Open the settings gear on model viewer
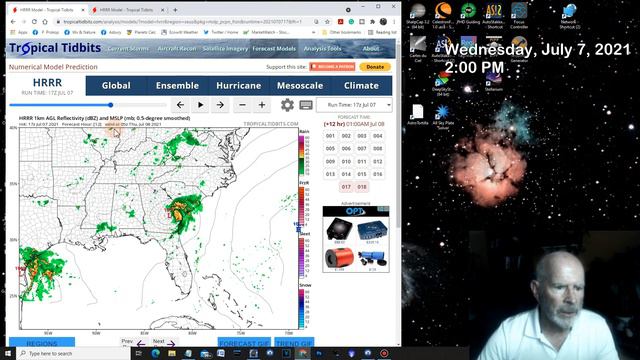This screenshot has width=640, height=360. [x=287, y=105]
